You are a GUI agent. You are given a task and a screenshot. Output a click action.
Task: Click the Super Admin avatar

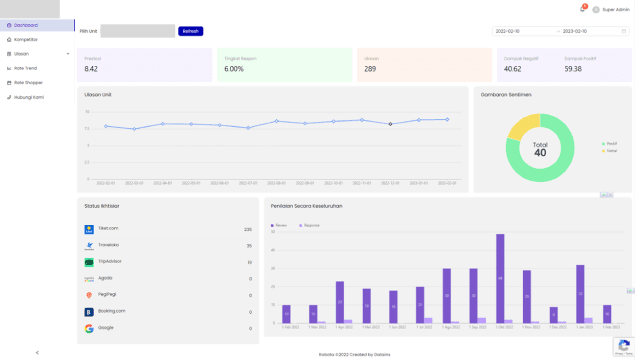(x=596, y=10)
